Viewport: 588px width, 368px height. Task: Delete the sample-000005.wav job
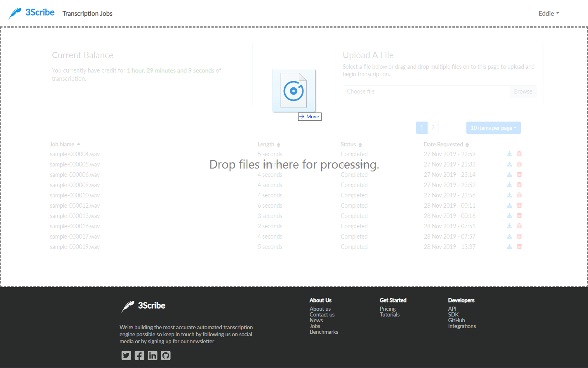(x=519, y=164)
